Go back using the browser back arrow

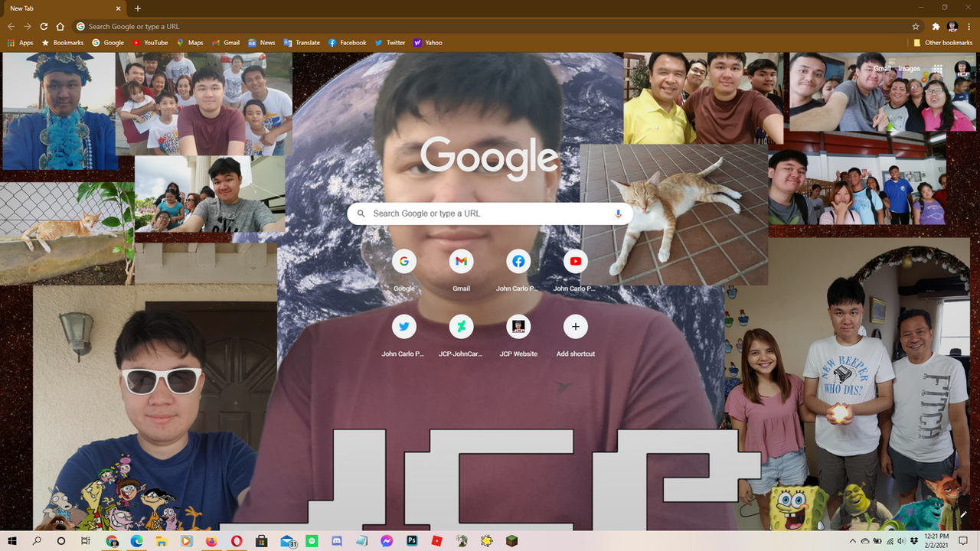[x=11, y=26]
